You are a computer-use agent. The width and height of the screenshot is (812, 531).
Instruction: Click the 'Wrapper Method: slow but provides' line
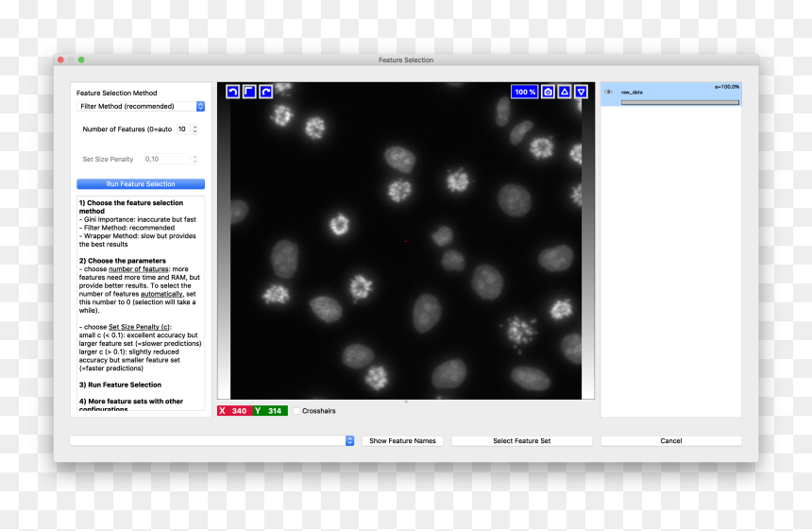coord(138,235)
